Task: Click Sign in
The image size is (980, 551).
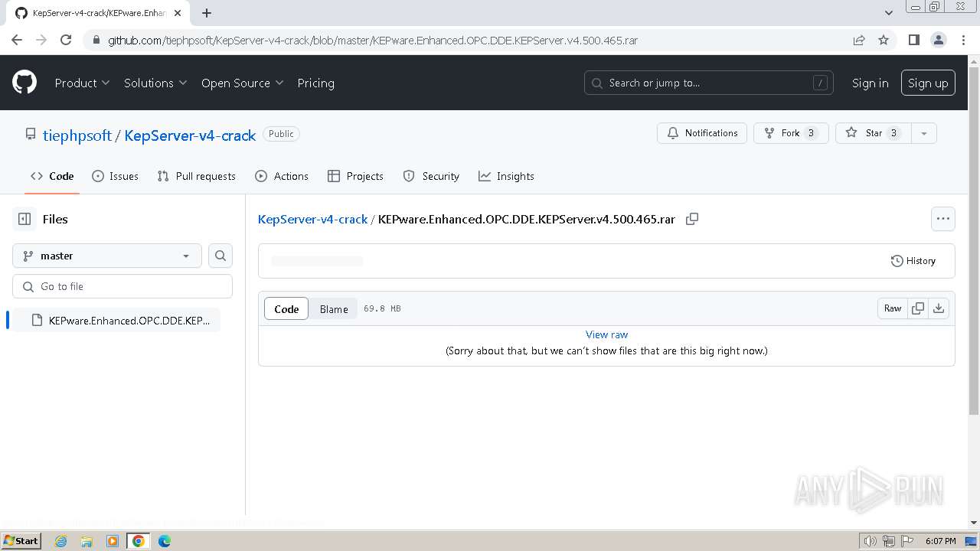Action: tap(871, 83)
